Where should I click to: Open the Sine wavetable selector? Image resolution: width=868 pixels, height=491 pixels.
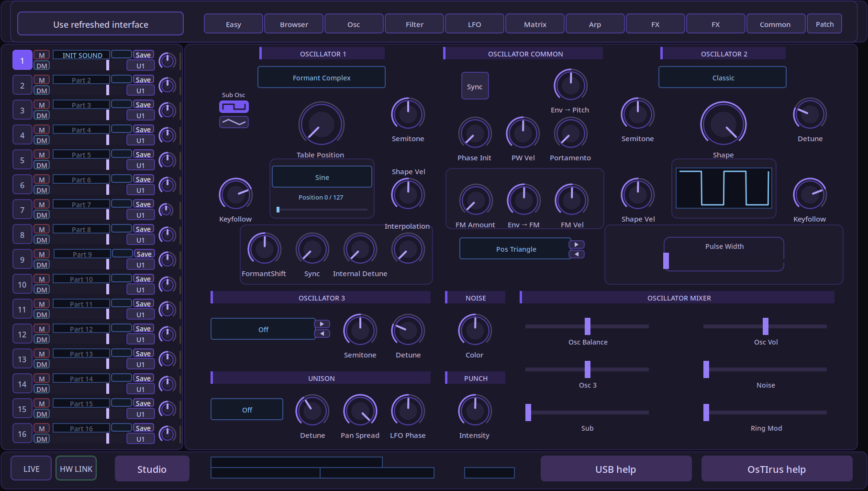point(322,177)
